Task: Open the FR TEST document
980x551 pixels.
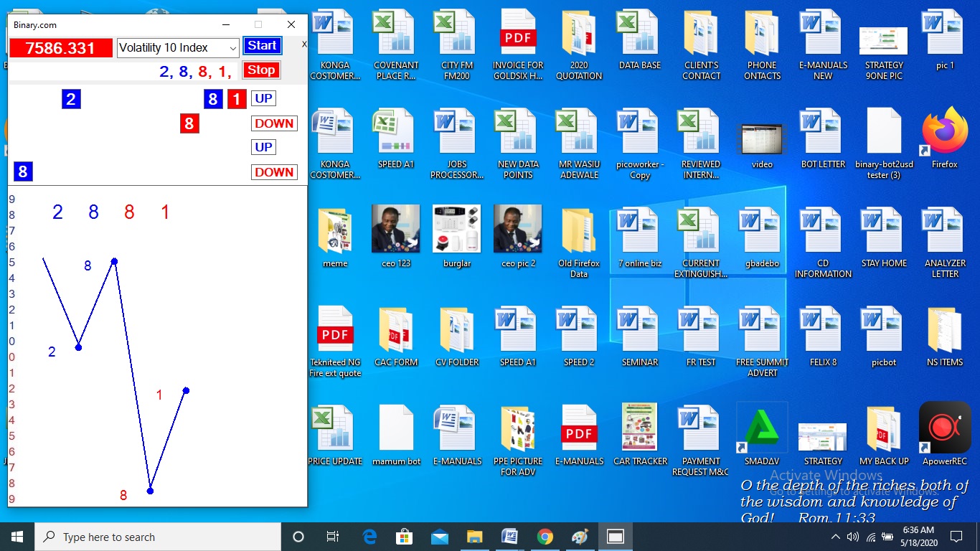Action: pyautogui.click(x=701, y=336)
